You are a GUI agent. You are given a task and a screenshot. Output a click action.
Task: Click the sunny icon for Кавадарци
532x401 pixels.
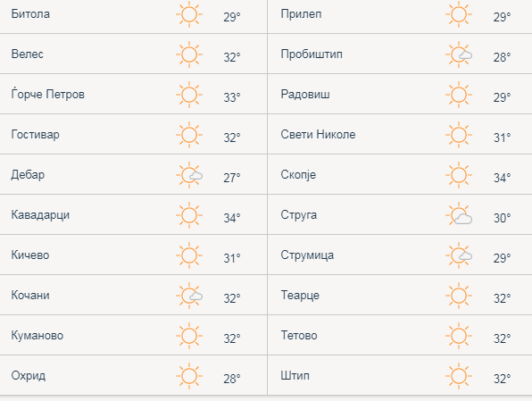tap(189, 215)
